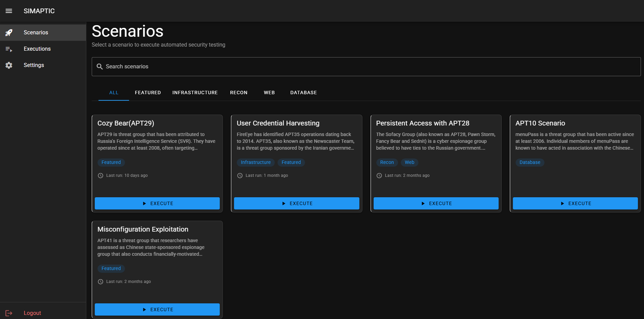Image resolution: width=644 pixels, height=319 pixels.
Task: Execute the User Credential Harvesting scenario
Action: [296, 203]
